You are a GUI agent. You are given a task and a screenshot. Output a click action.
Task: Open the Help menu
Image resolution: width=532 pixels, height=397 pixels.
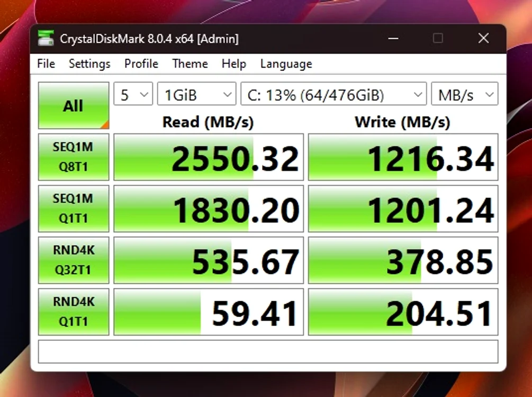click(x=234, y=64)
